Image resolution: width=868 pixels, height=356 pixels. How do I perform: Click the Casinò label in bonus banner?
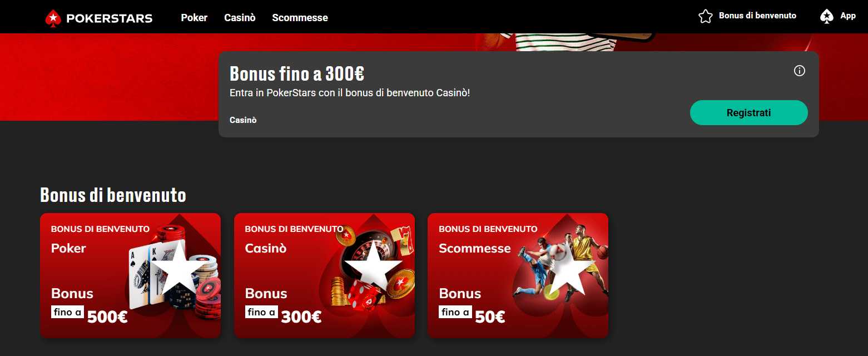click(x=243, y=120)
